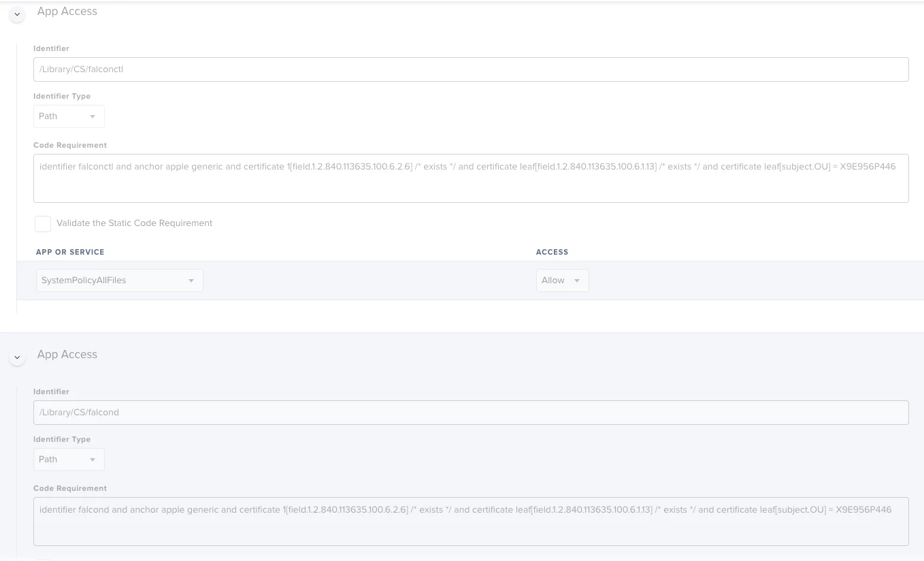Select the ACCESS column header

point(552,252)
